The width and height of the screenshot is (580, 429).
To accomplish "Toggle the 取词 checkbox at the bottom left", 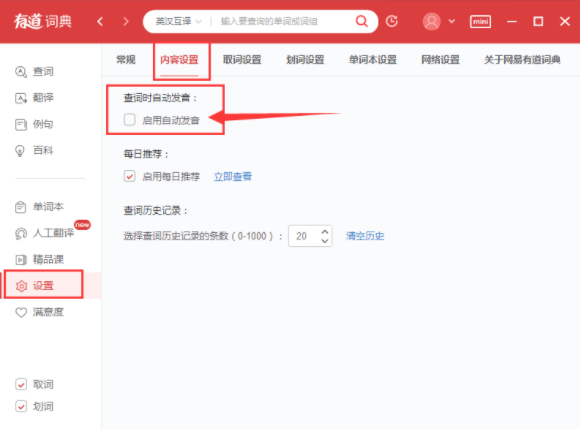I will tap(21, 385).
